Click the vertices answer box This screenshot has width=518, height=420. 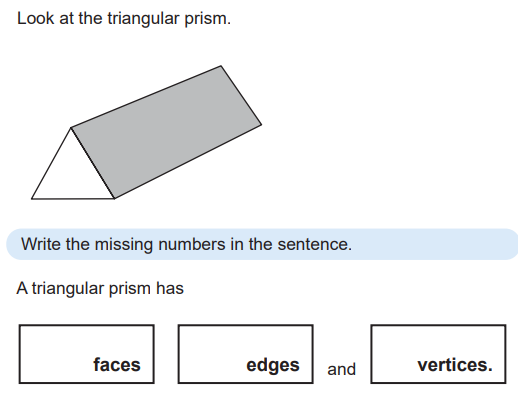438,354
